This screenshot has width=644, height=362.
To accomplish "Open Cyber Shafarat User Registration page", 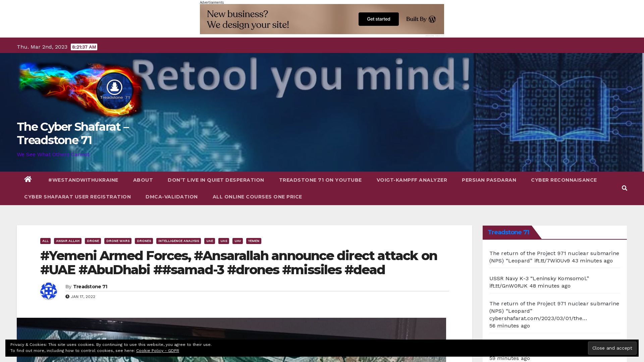I will click(x=77, y=197).
